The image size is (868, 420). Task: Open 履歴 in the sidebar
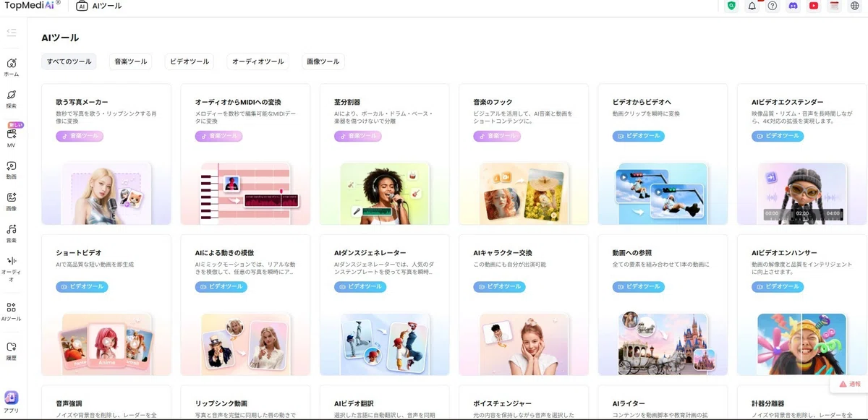(12, 351)
